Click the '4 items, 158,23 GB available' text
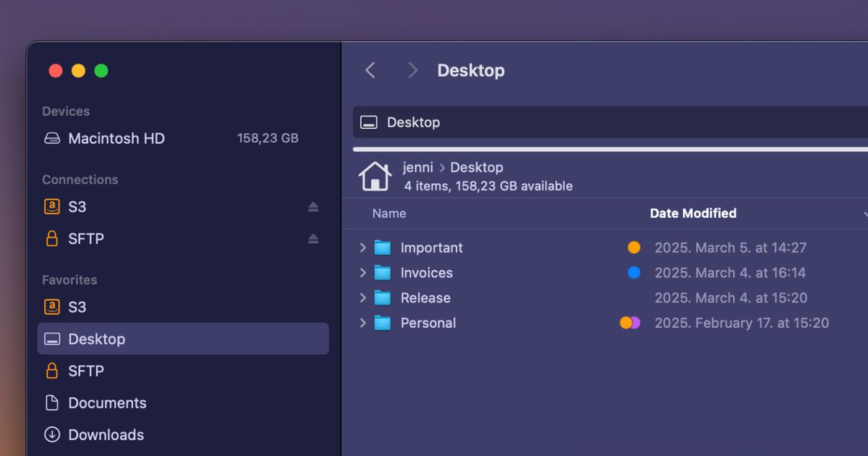 coord(488,186)
